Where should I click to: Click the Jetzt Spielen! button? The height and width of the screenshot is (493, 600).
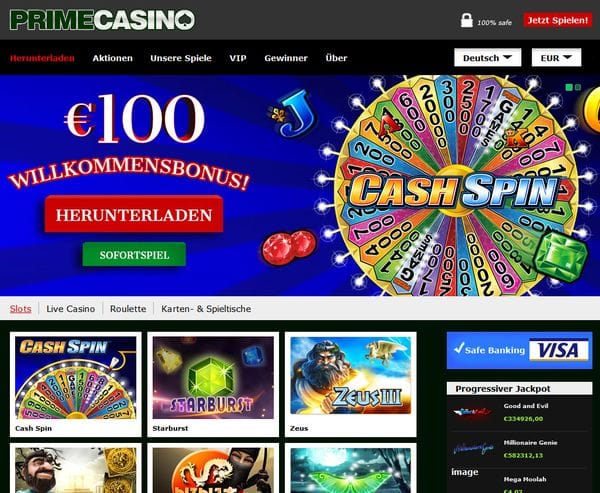tap(558, 20)
